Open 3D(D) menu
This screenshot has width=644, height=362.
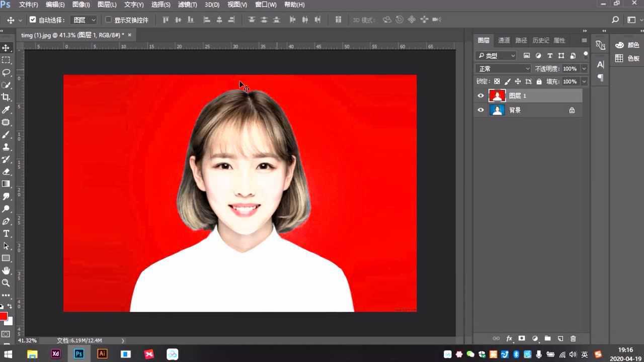tap(212, 5)
